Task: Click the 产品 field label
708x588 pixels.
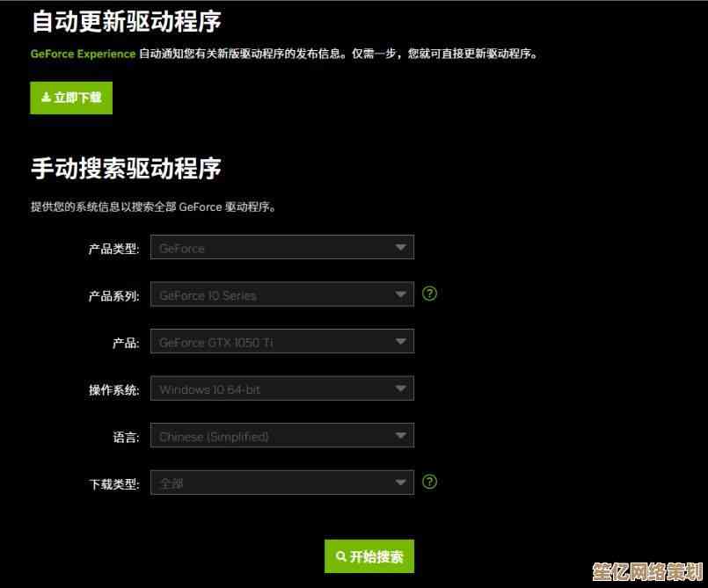Action: 126,343
